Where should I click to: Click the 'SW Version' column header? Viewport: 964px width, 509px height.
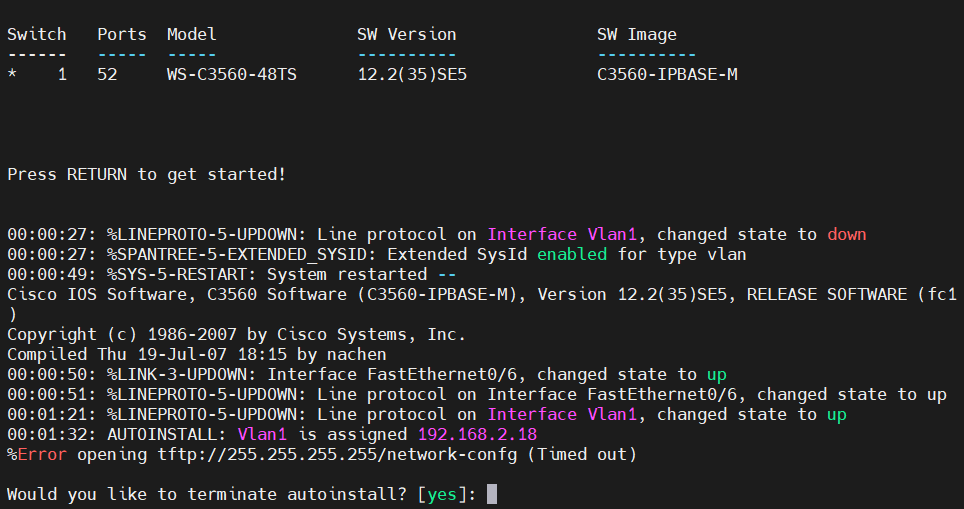coord(407,34)
